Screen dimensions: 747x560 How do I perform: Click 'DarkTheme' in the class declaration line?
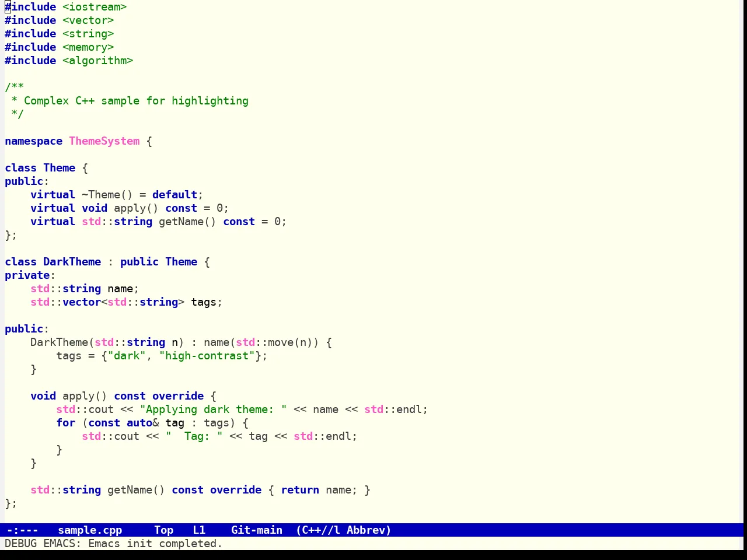tap(72, 262)
